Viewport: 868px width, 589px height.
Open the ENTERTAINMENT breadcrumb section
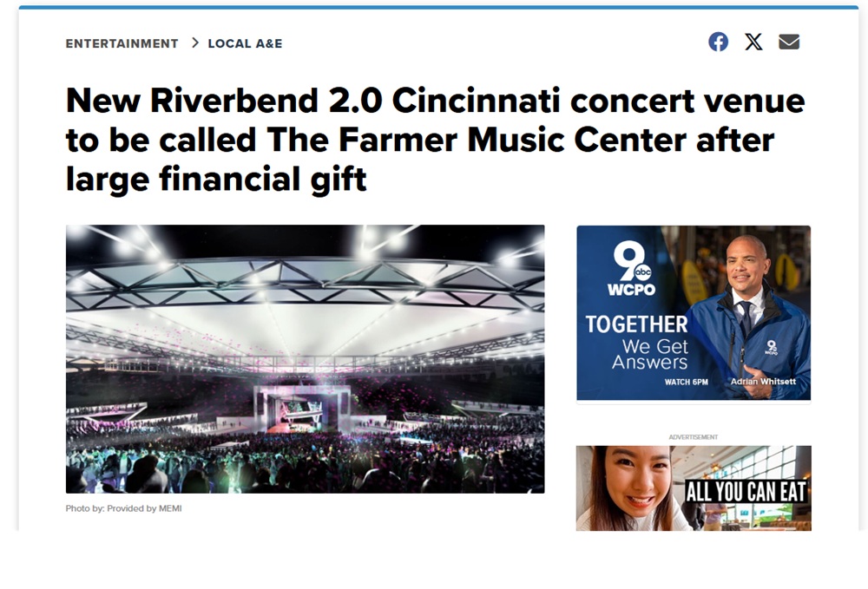[x=122, y=43]
